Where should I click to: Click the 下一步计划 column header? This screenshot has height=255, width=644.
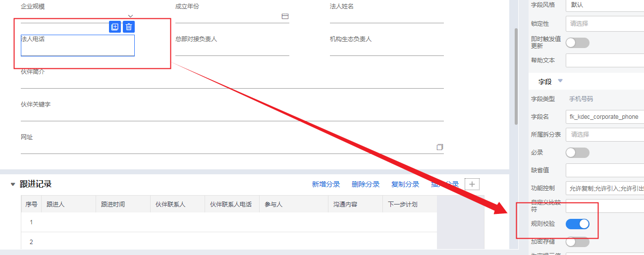(x=410, y=204)
